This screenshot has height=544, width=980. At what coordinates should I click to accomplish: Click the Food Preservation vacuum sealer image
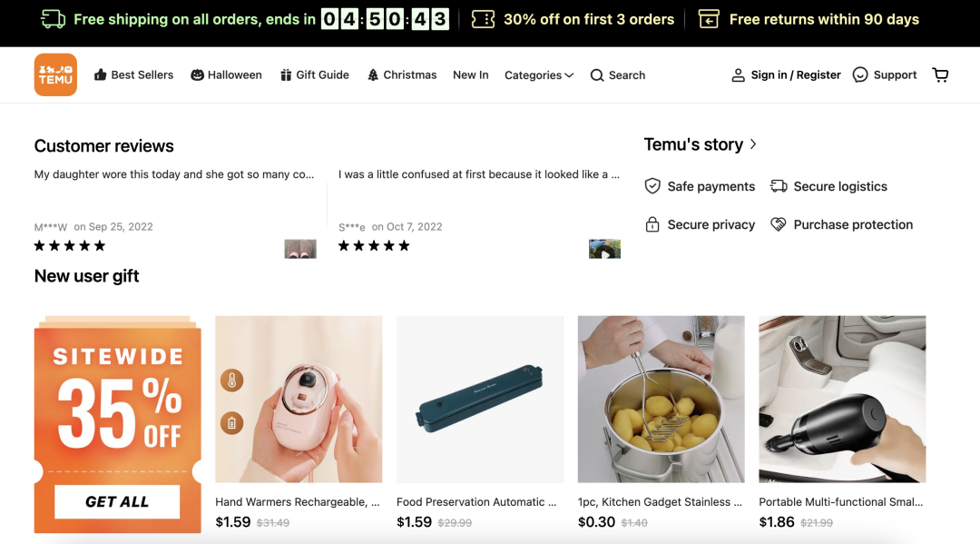tap(480, 399)
